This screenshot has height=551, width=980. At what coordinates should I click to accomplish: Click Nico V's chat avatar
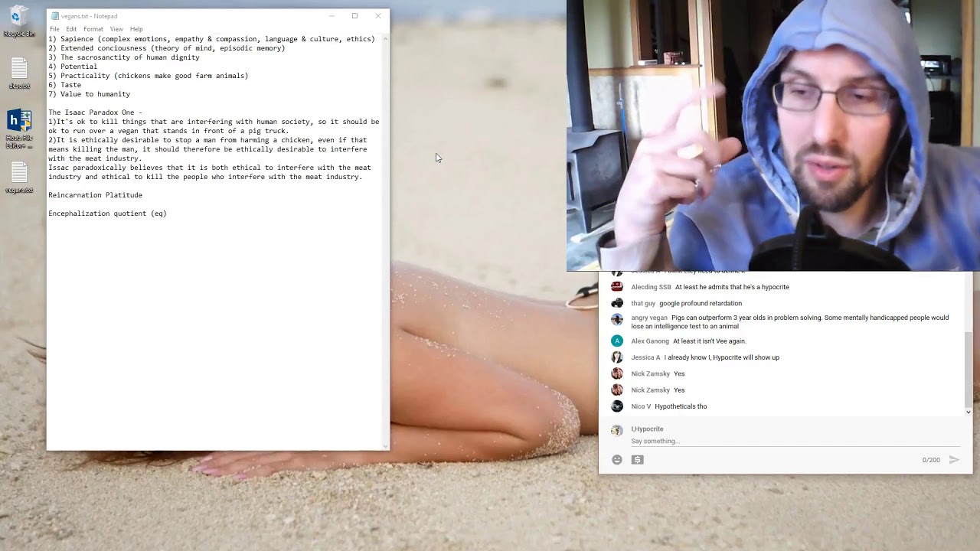[617, 406]
